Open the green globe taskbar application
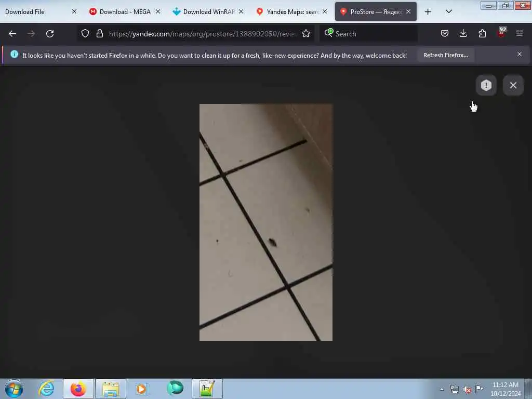 (175, 389)
